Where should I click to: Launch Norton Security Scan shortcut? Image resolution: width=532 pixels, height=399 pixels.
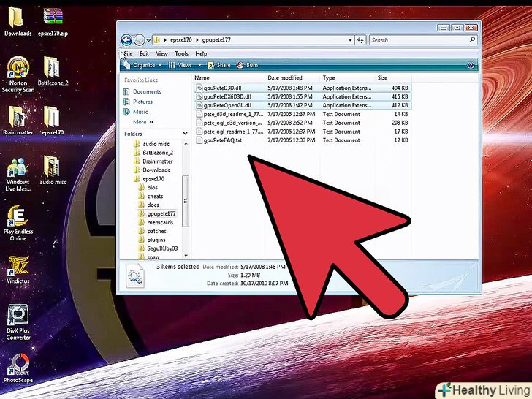(x=18, y=75)
